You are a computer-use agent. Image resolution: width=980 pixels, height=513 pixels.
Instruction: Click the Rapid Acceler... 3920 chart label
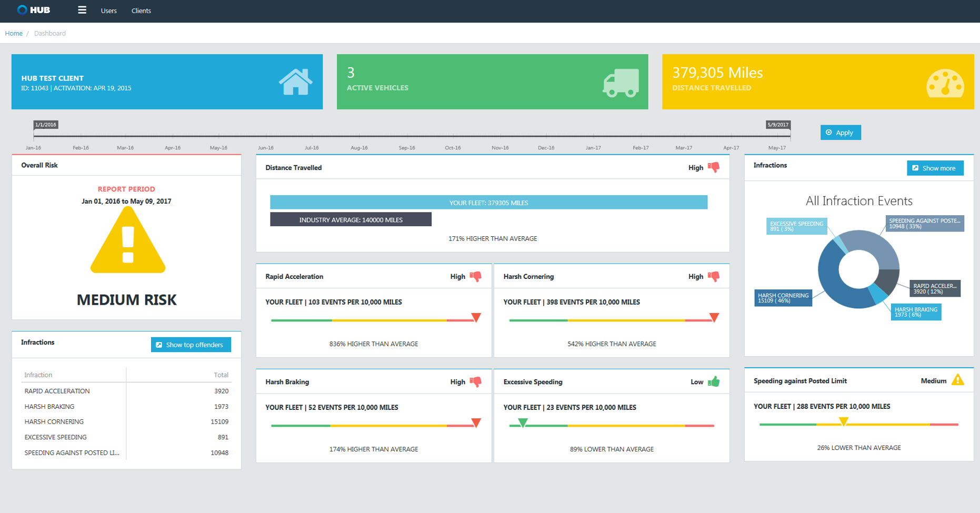[935, 288]
